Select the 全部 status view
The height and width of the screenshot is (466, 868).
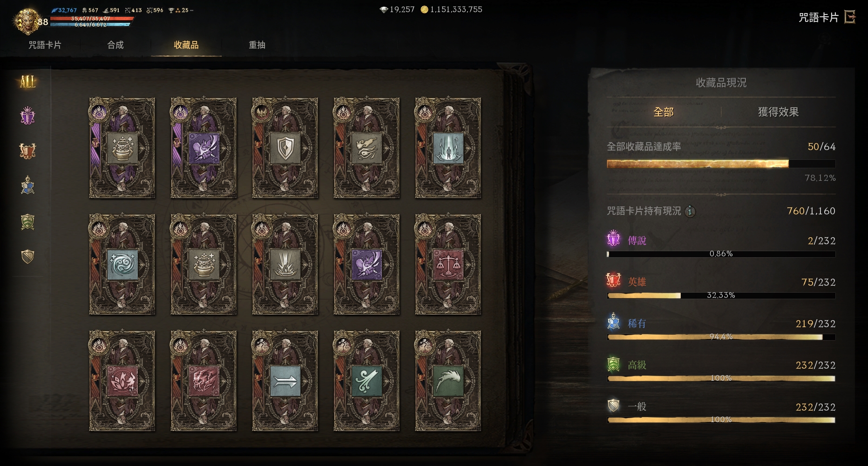[664, 112]
